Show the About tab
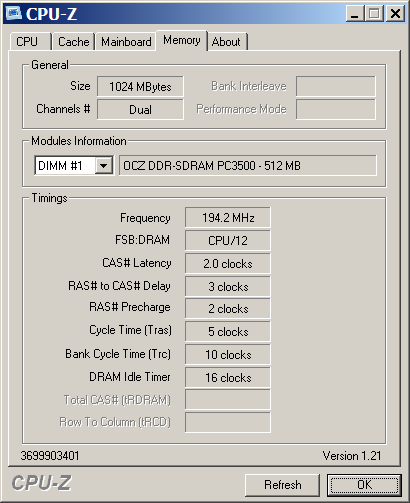This screenshot has height=503, width=410. pyautogui.click(x=227, y=42)
